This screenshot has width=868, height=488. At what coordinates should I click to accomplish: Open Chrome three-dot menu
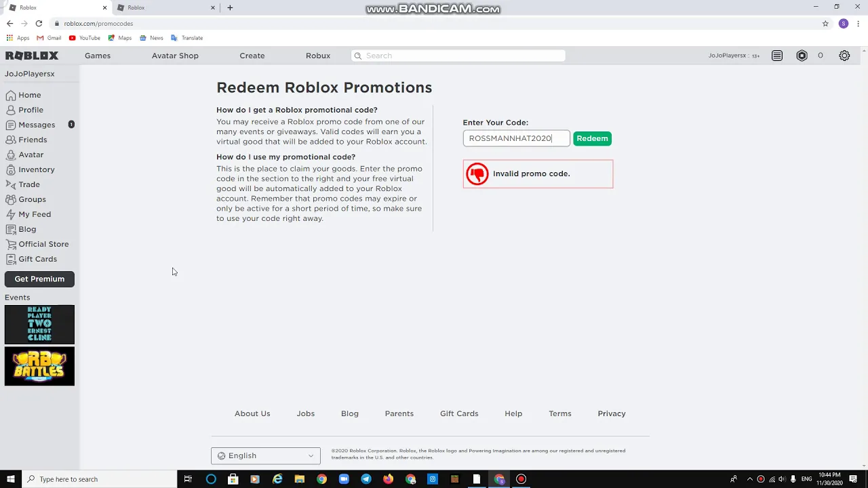tap(859, 23)
